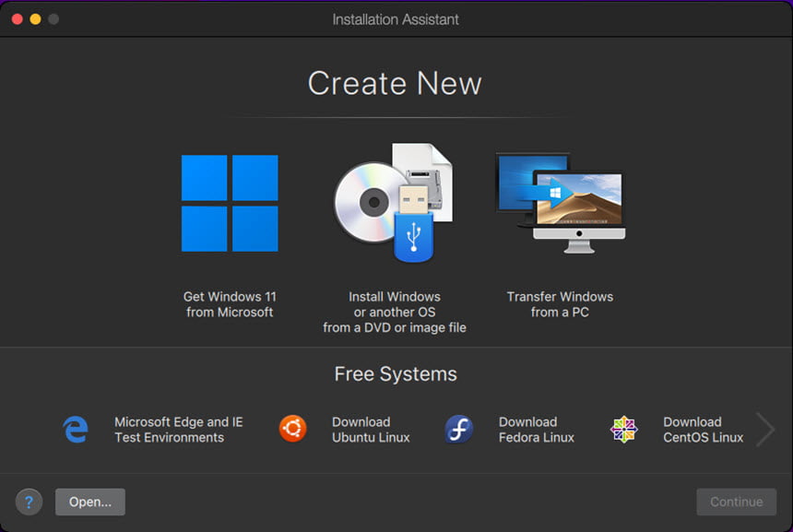Choose 'Get Windows 11 from Microsoft' label

230,304
